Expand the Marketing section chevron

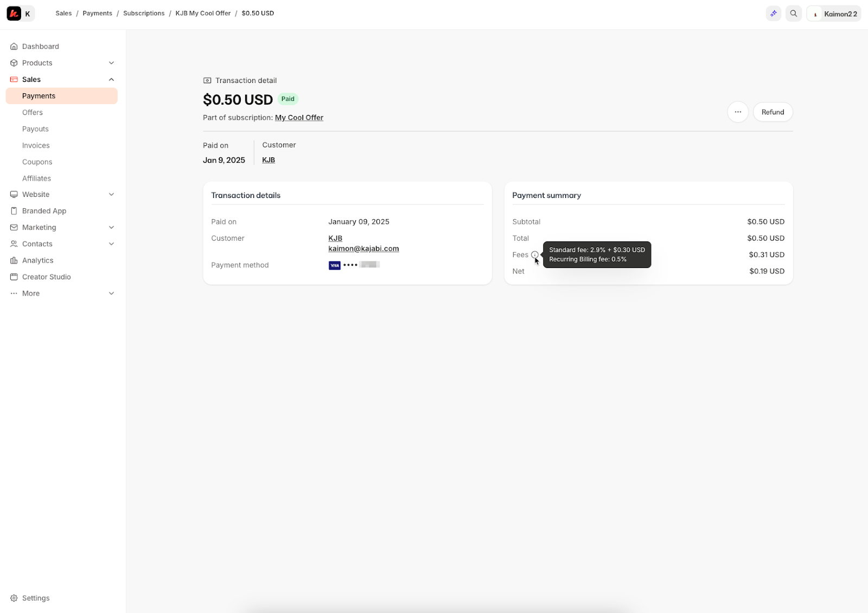pyautogui.click(x=111, y=227)
